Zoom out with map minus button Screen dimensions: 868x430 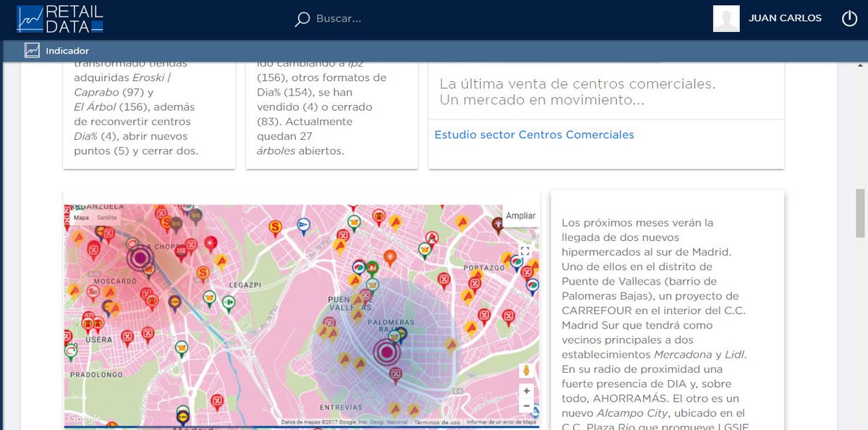[527, 406]
